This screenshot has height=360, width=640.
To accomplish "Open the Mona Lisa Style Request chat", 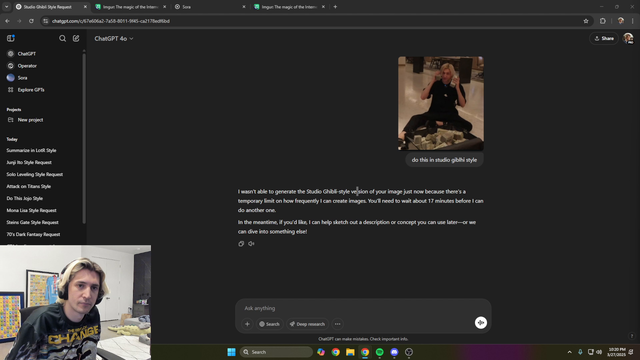I will 31,211.
